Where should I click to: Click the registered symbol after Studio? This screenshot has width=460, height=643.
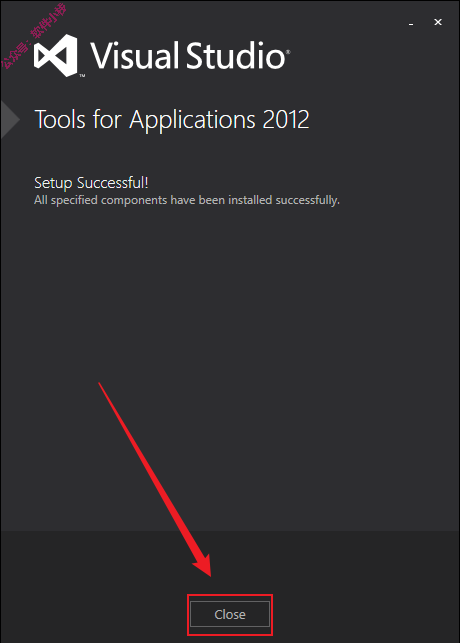pyautogui.click(x=288, y=52)
